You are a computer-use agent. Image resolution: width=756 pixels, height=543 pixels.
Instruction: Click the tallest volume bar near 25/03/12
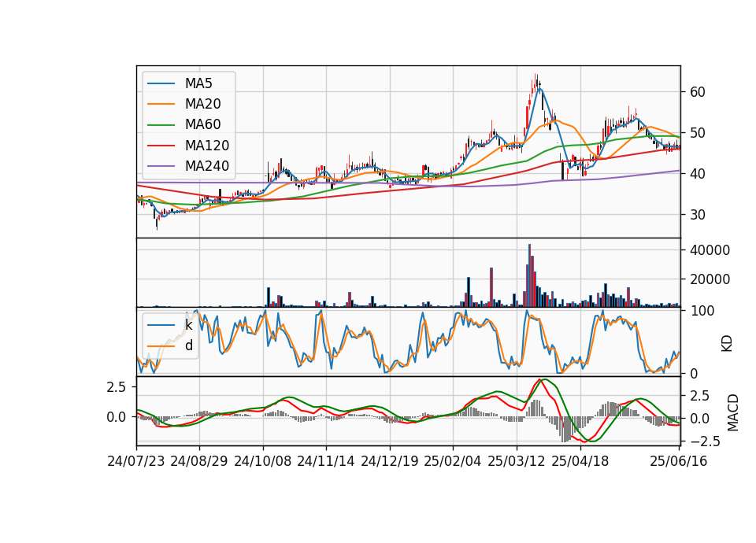[529, 275]
